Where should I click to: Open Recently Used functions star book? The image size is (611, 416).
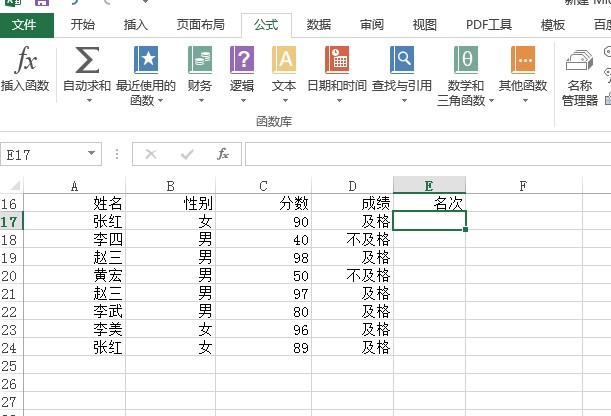pyautogui.click(x=146, y=60)
